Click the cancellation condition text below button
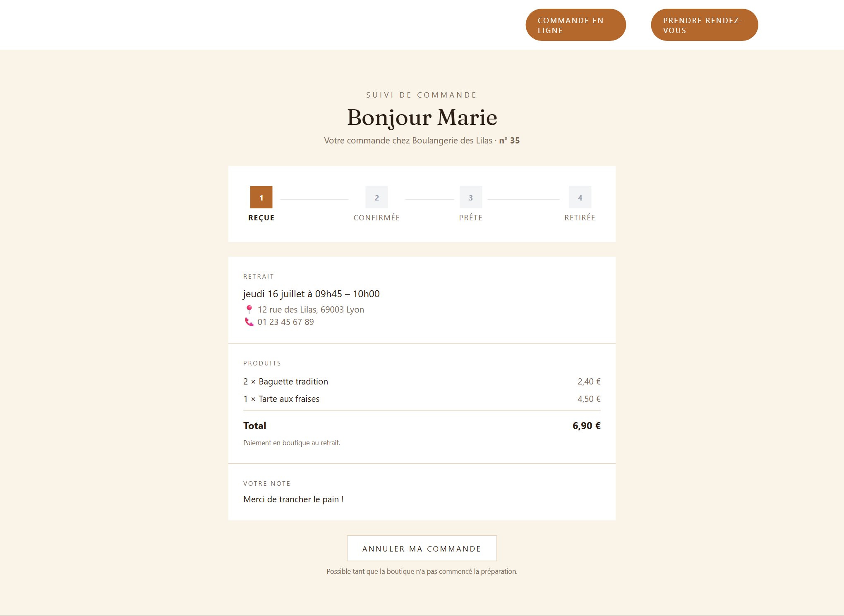844x616 pixels. (422, 571)
